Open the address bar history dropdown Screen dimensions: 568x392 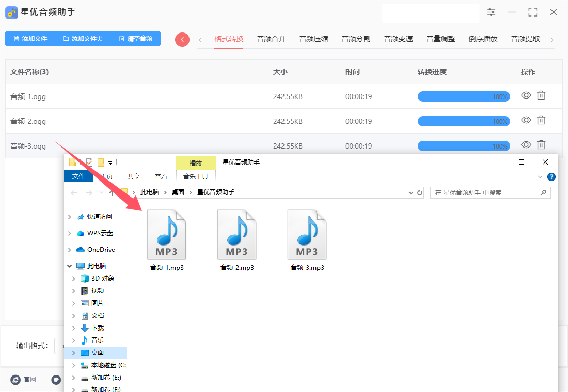pyautogui.click(x=411, y=192)
